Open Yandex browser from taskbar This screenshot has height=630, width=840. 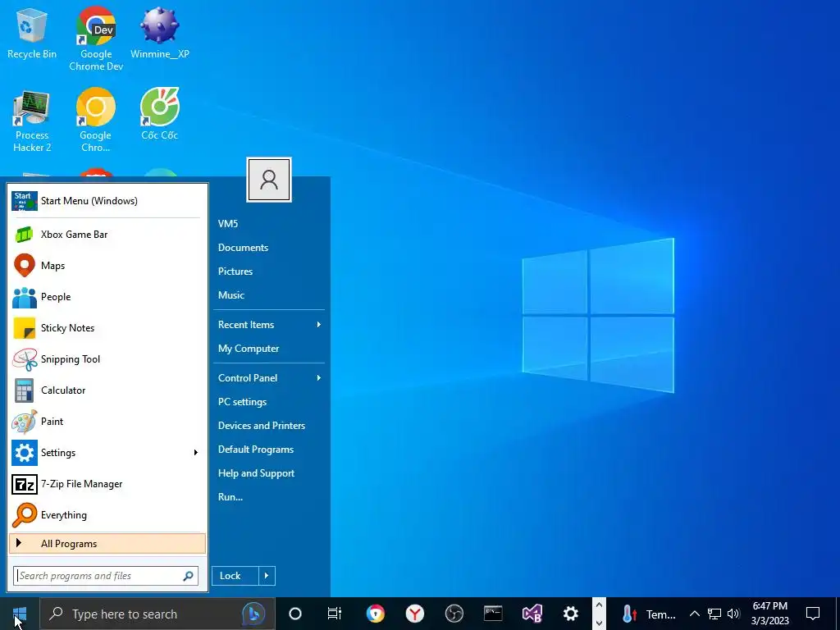(414, 614)
